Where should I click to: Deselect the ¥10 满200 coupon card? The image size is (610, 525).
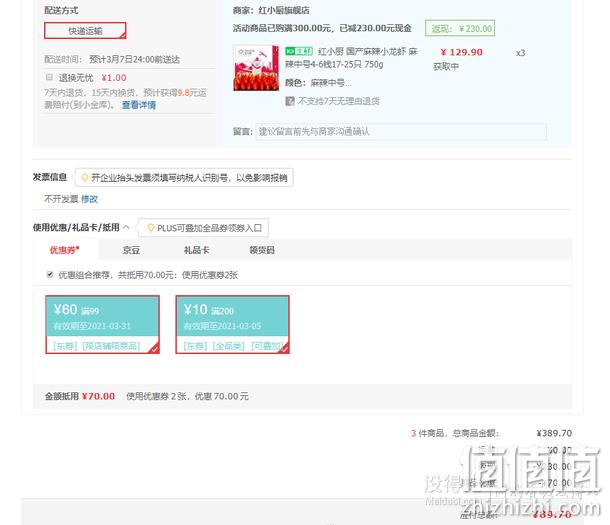coord(232,324)
